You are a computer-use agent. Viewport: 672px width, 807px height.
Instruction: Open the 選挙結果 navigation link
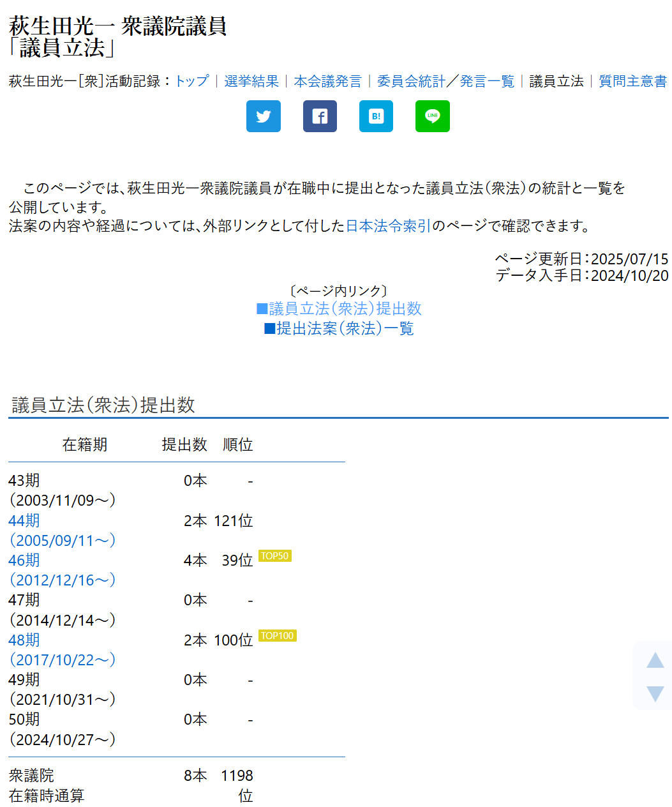click(251, 81)
